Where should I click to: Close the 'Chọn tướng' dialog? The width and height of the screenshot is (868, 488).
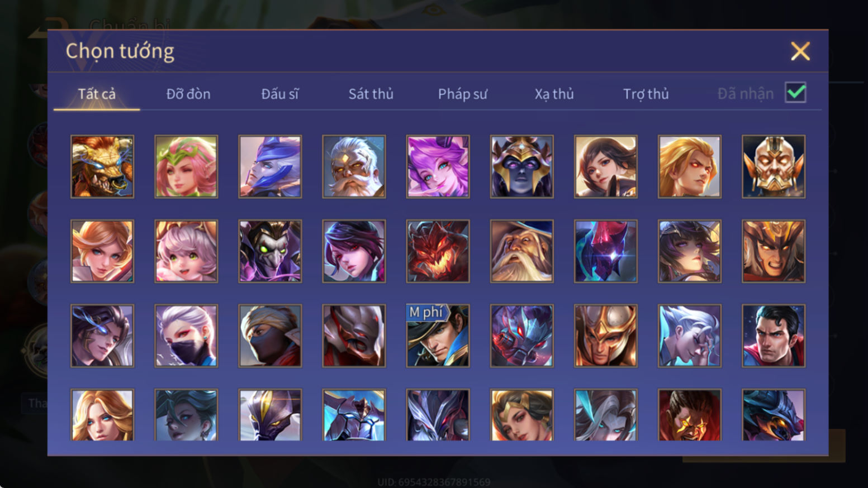[x=800, y=51]
